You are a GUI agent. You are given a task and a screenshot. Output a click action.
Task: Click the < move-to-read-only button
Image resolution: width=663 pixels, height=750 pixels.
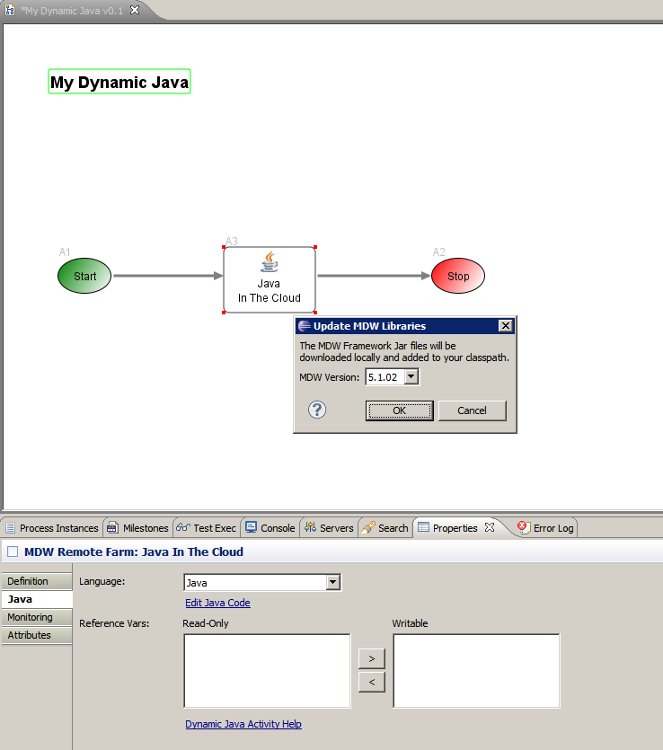pyautogui.click(x=372, y=682)
